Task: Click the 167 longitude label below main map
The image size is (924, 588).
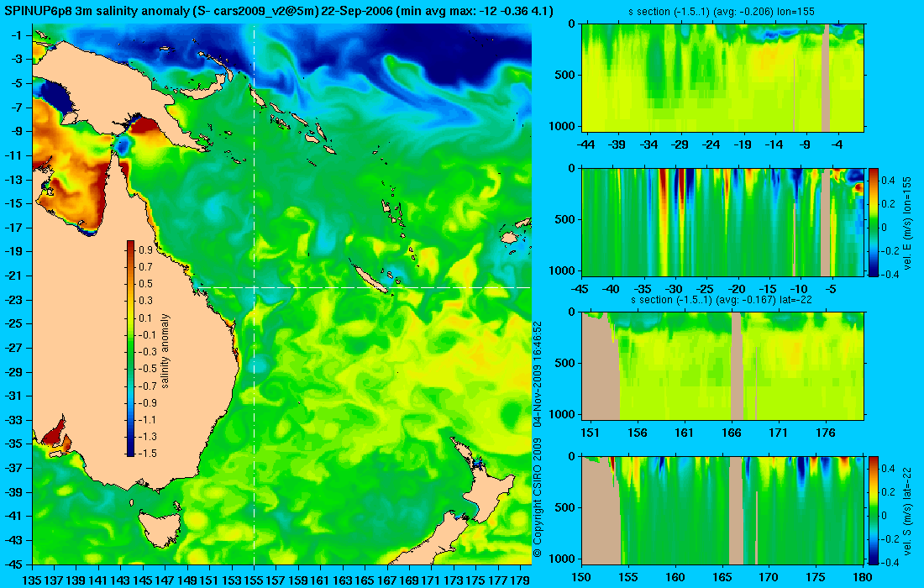Action: click(386, 581)
